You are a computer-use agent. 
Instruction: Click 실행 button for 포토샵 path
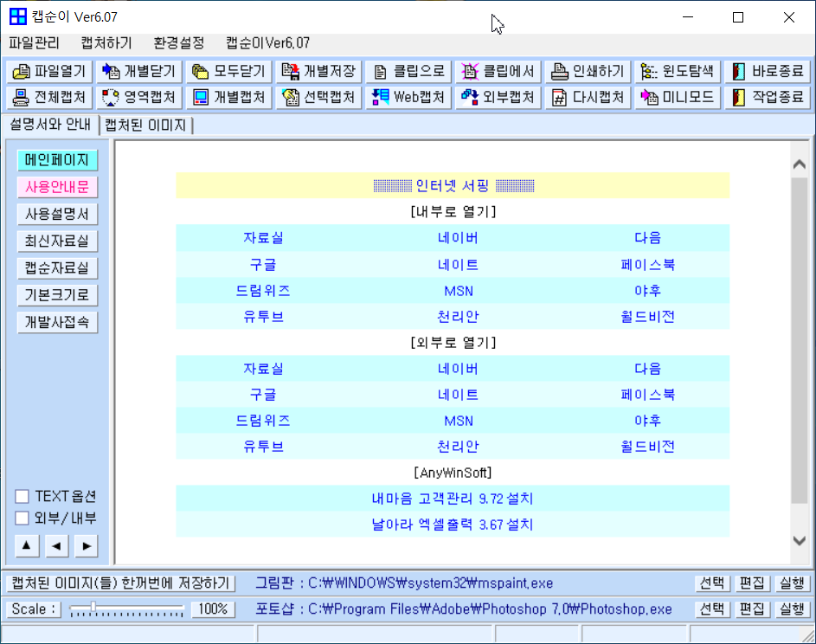click(x=793, y=609)
